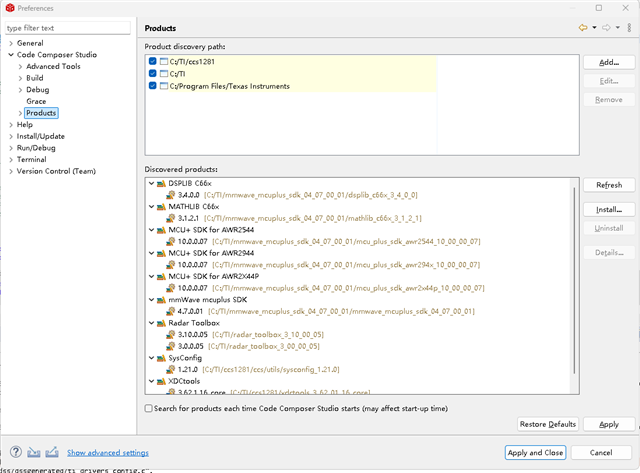Screen dimensions: 640x473
Task: Click the MATHLIB C66x product icon
Action: coord(161,207)
